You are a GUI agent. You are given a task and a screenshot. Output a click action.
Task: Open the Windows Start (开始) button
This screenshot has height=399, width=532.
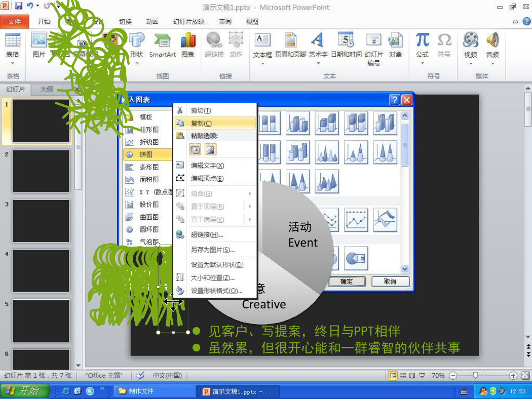[24, 391]
